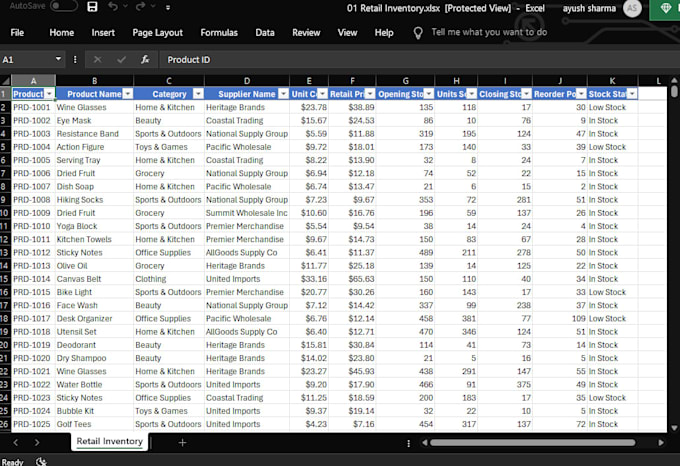Click the green diamond premium icon
Image resolution: width=680 pixels, height=466 pixels.
coord(666,9)
